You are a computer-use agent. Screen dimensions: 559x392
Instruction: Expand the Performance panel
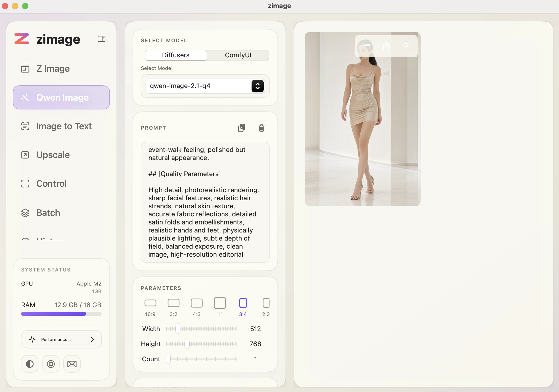[x=61, y=339]
